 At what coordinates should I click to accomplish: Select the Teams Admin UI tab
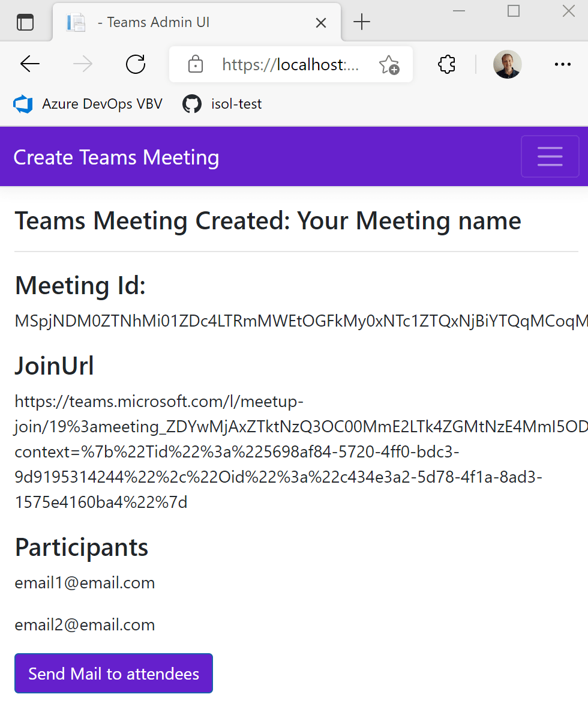[x=180, y=23]
